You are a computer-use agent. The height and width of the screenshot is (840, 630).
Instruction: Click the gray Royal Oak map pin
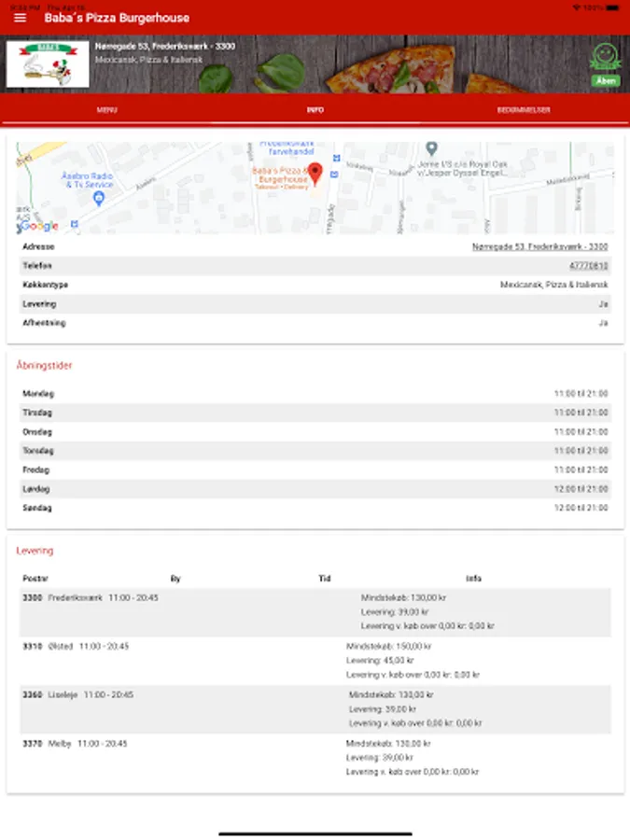(432, 147)
